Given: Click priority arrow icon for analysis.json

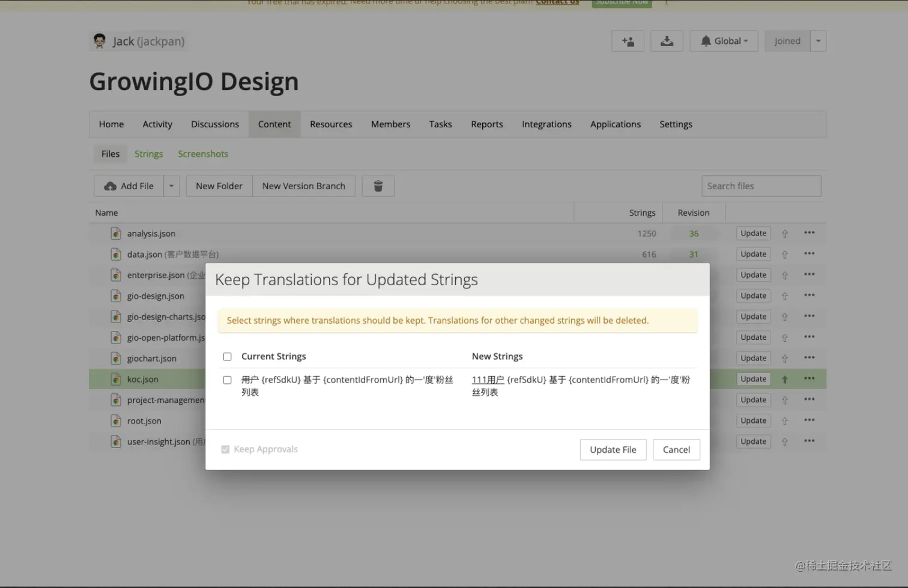Looking at the screenshot, I should (785, 234).
